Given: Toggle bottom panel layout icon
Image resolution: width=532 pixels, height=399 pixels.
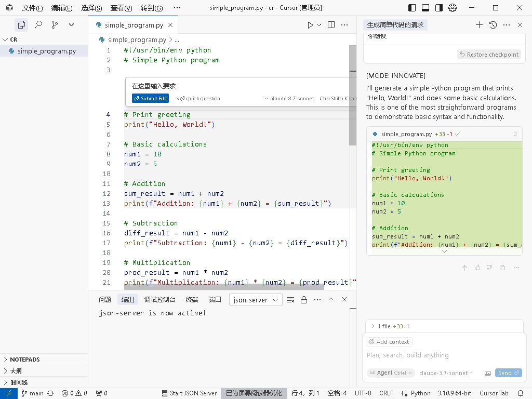Looking at the screenshot, I should (x=425, y=7).
